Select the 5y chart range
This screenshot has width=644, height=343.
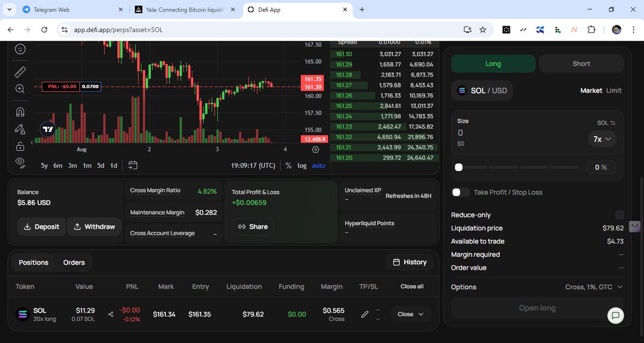pos(45,166)
